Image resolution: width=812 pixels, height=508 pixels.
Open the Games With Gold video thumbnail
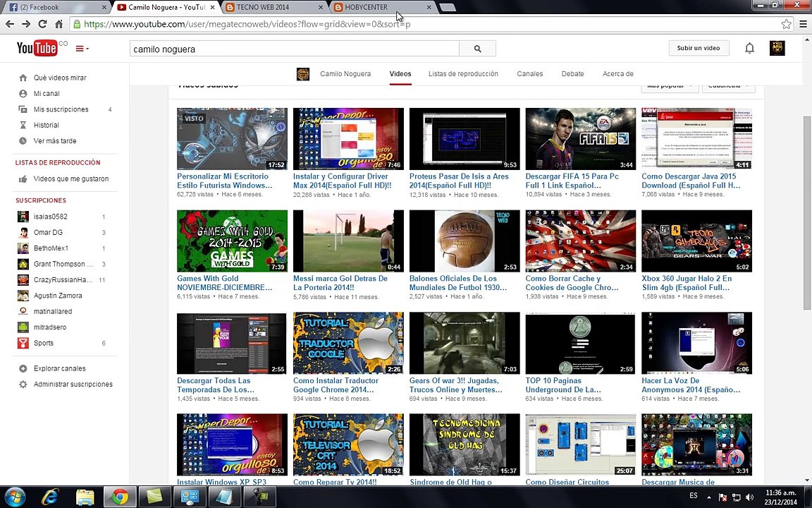[x=232, y=241]
